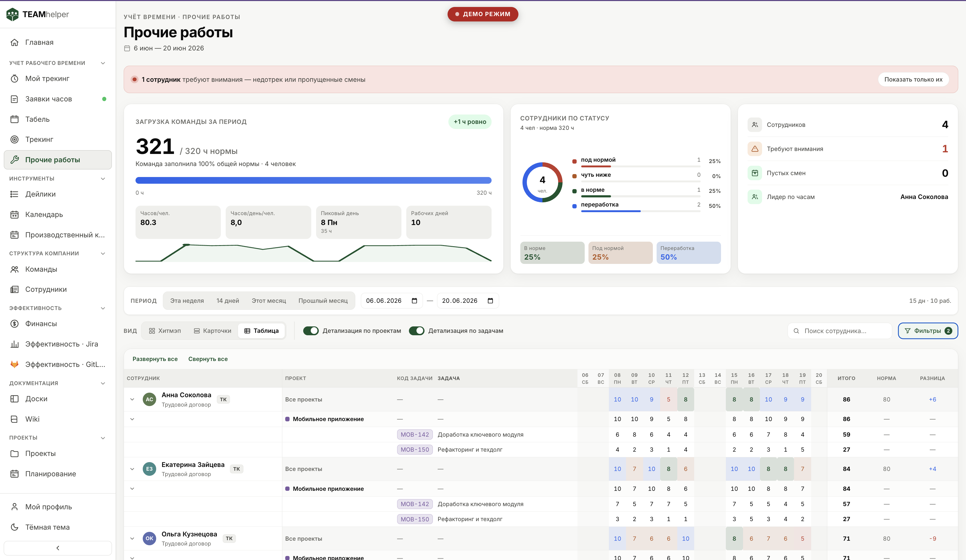Open the Wiki book icon
Viewport: 966px width, 560px height.
click(x=14, y=419)
